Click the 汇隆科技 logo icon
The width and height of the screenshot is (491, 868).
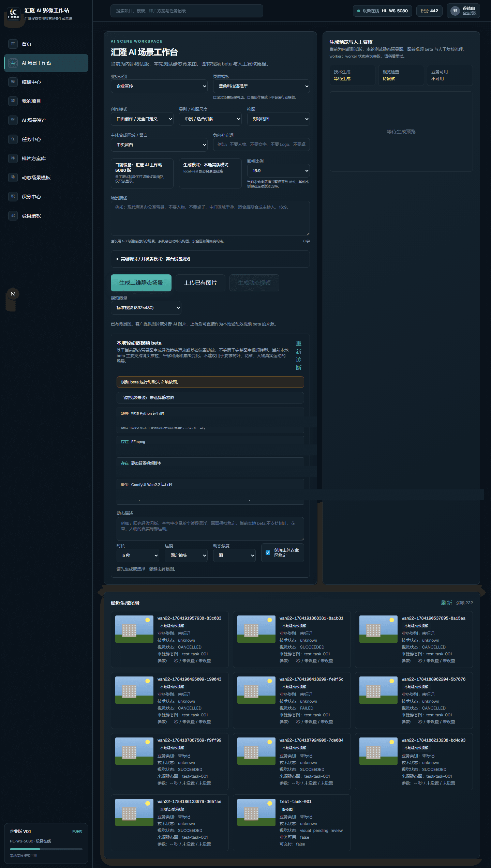click(14, 14)
